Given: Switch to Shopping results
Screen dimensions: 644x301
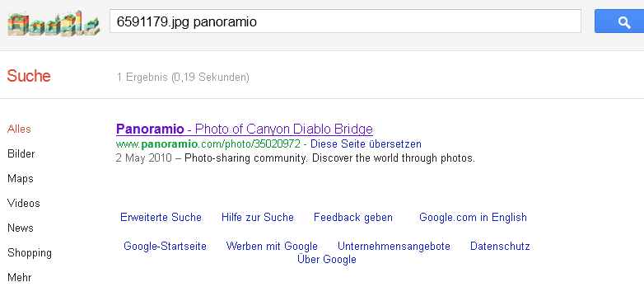Looking at the screenshot, I should pyautogui.click(x=30, y=253).
